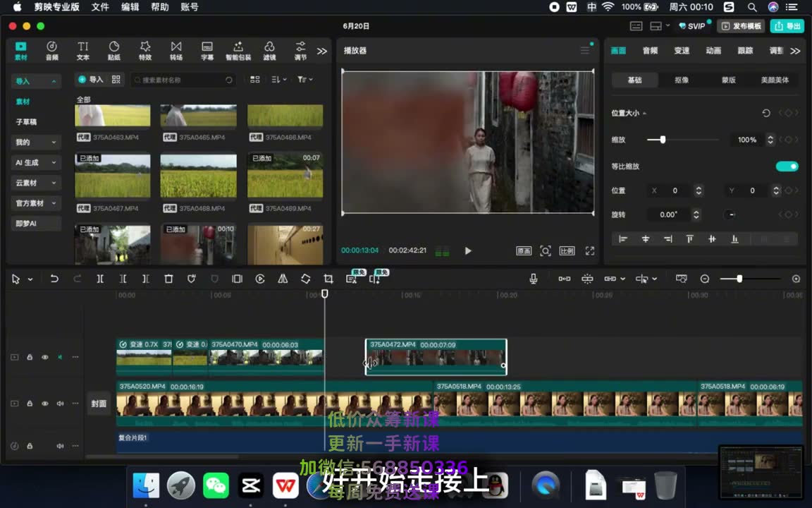
Task: Lock the 375A0520 main track
Action: tap(30, 404)
